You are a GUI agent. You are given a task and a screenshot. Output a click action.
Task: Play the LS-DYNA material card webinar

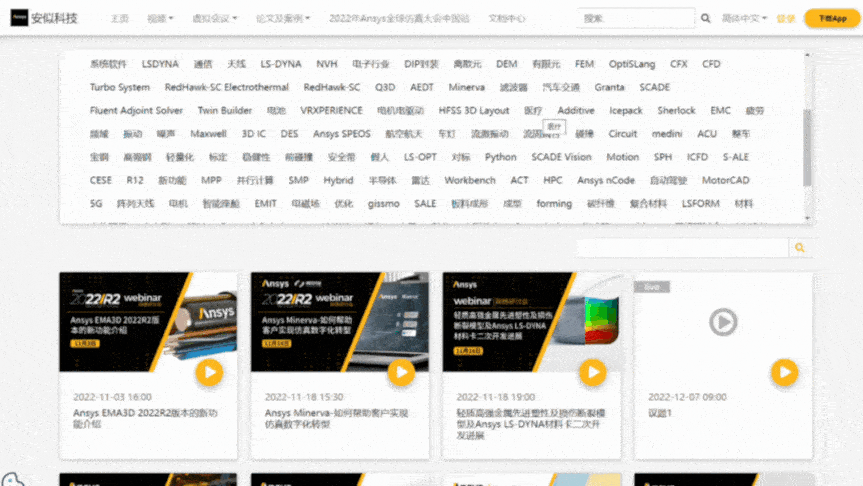pos(593,373)
